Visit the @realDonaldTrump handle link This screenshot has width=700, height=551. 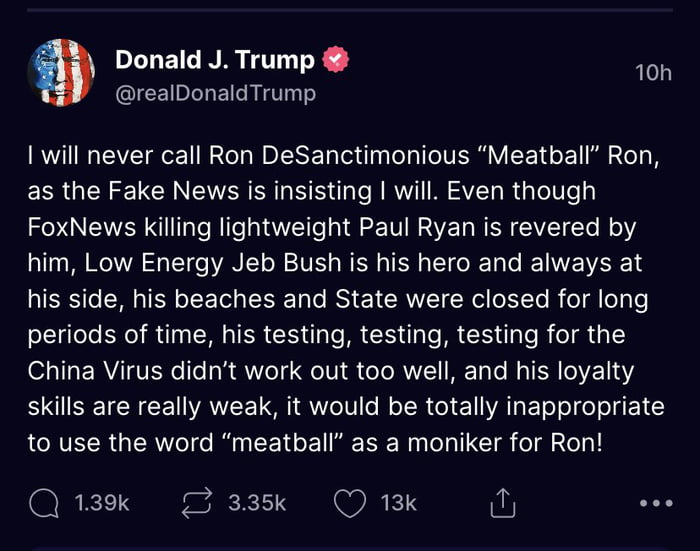pyautogui.click(x=216, y=93)
